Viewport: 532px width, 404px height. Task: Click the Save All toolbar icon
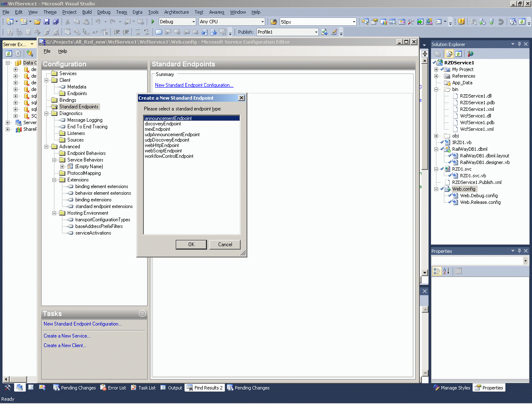click(55, 22)
